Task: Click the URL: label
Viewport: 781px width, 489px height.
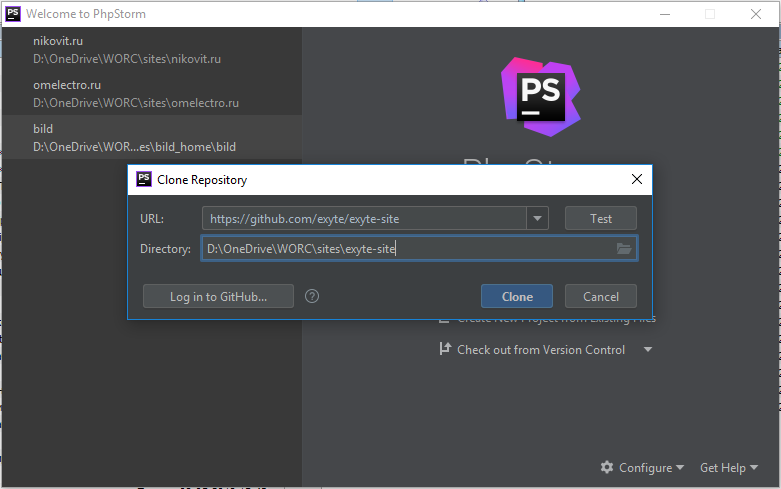Action: (x=152, y=219)
